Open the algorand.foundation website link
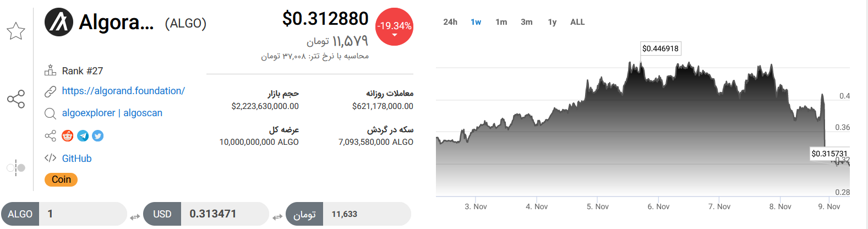This screenshot has width=868, height=229. pyautogui.click(x=123, y=91)
